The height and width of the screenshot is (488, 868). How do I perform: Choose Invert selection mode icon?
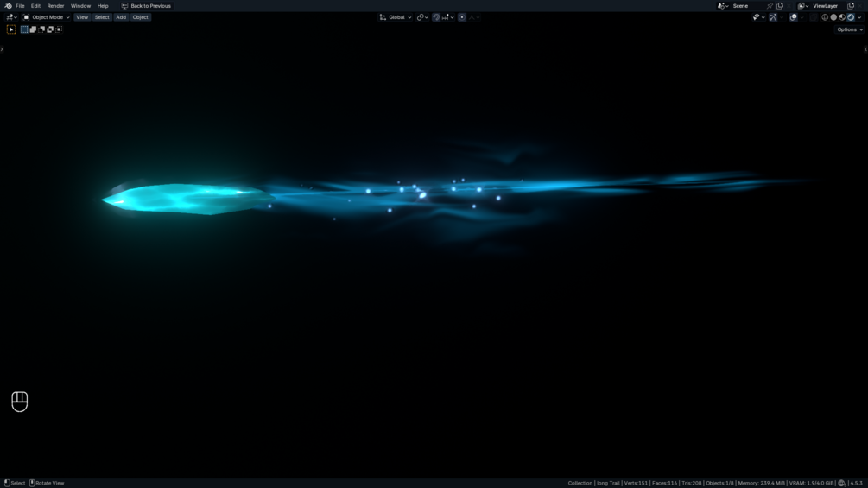pos(50,29)
